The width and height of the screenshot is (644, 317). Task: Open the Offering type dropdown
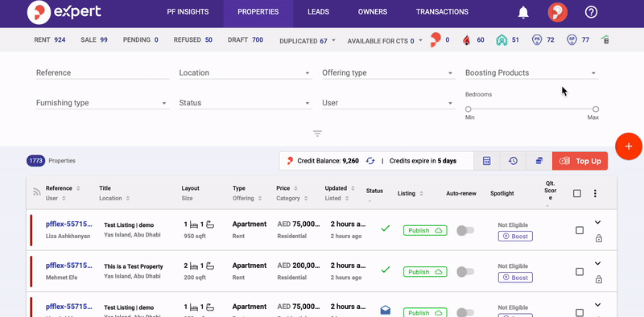click(x=389, y=72)
